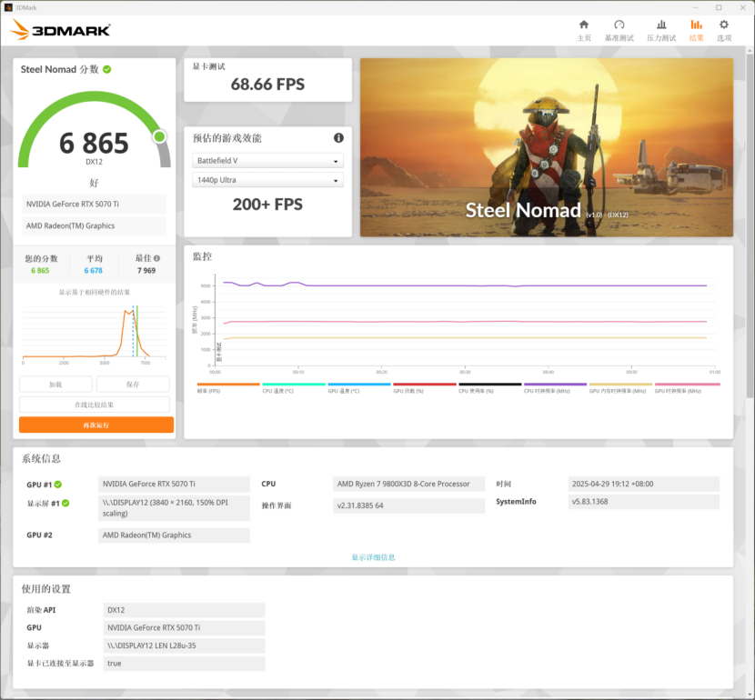The height and width of the screenshot is (700, 755).
Task: Click 在线比较结果 compare online button
Action: tap(95, 405)
